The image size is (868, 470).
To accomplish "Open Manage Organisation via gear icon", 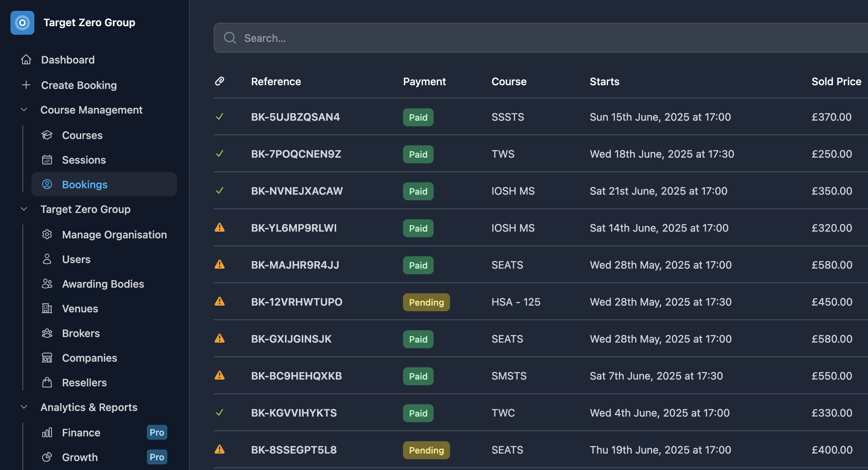I will [47, 234].
